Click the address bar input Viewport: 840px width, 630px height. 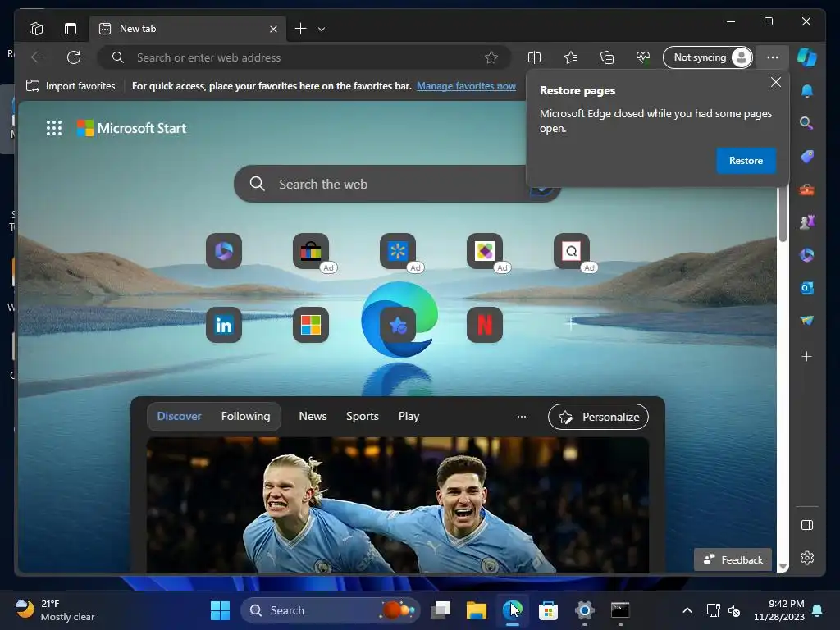coord(305,57)
